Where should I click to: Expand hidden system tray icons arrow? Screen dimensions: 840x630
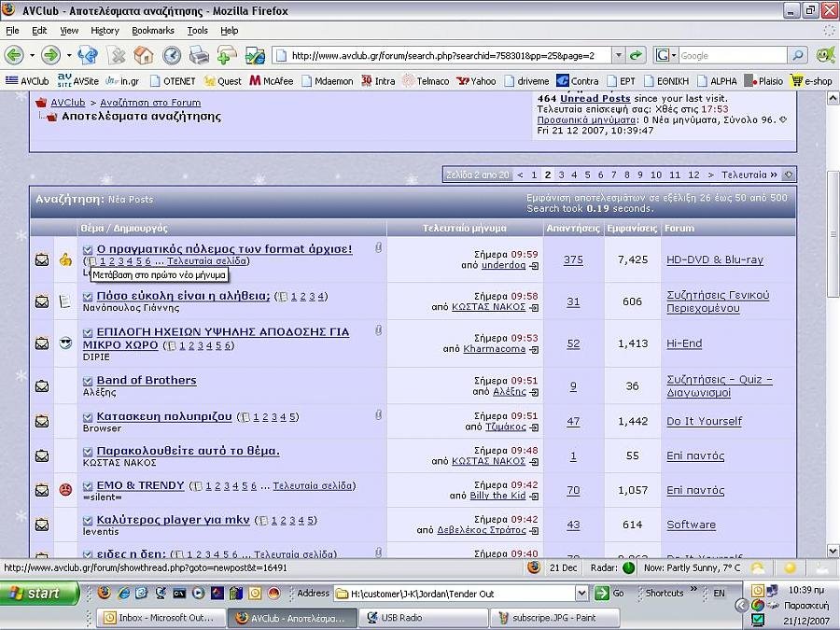click(x=741, y=606)
